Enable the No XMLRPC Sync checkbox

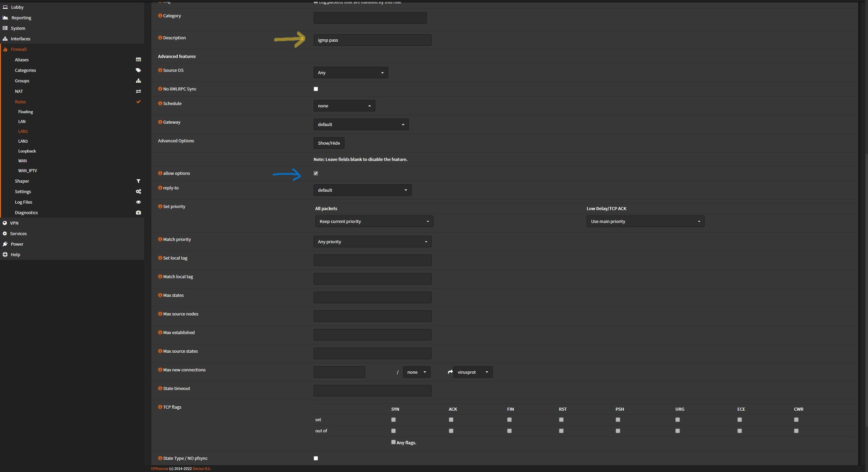pyautogui.click(x=316, y=89)
